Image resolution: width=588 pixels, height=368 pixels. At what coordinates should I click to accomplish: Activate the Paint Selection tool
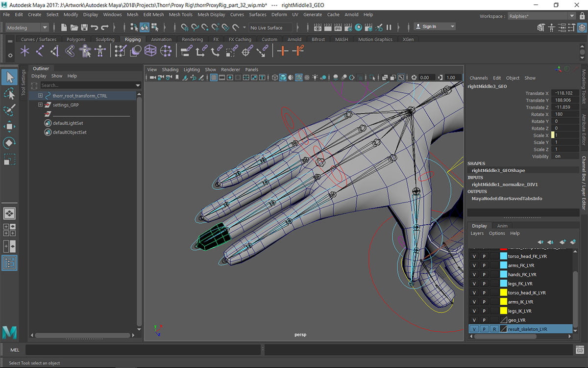9,110
